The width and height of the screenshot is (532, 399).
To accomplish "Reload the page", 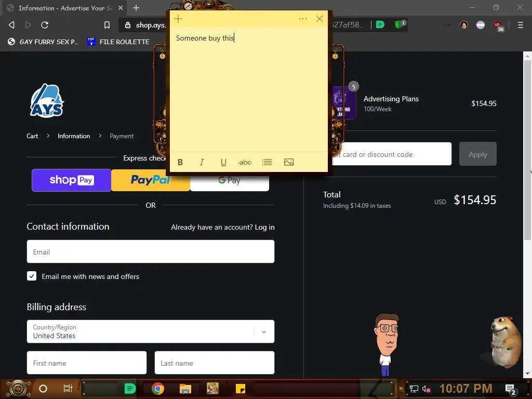I will click(x=45, y=25).
